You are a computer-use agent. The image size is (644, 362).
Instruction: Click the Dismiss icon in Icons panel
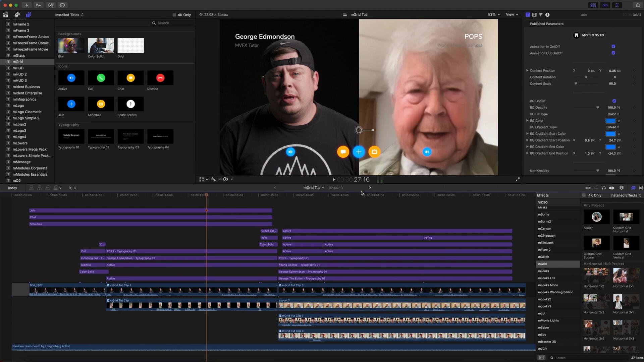(160, 78)
